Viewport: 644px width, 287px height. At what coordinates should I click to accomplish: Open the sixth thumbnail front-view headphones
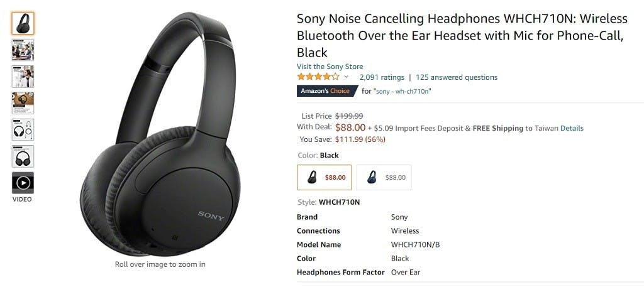click(x=23, y=156)
